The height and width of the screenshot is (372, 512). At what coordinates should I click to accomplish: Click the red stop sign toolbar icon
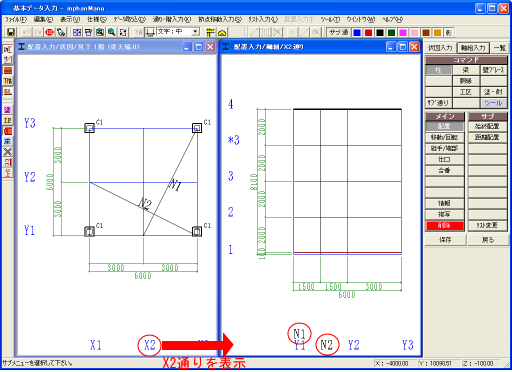tap(50, 32)
